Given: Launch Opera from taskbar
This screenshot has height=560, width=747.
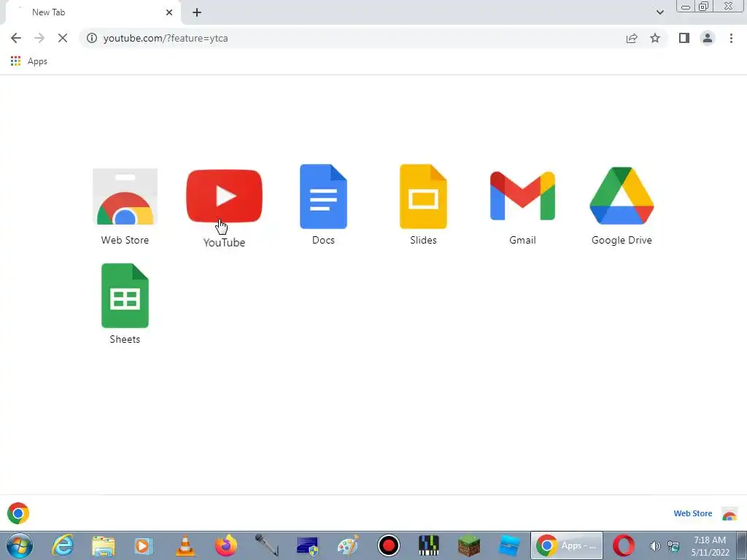Looking at the screenshot, I should coord(623,545).
